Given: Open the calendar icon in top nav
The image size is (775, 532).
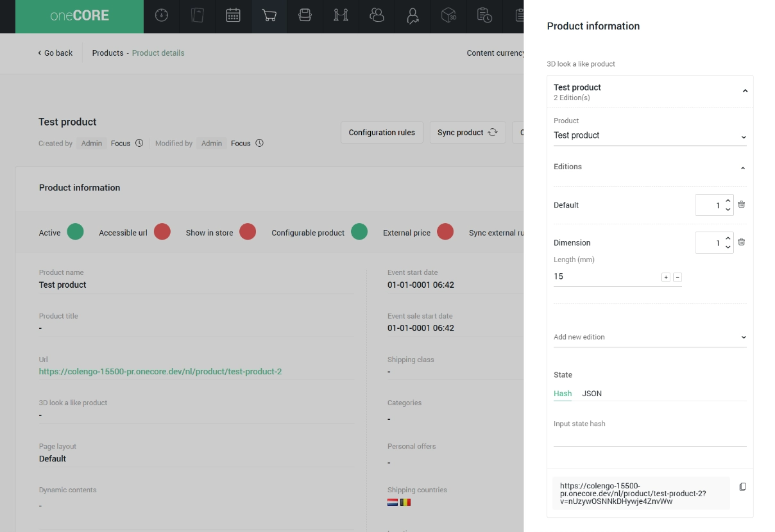Looking at the screenshot, I should (x=234, y=16).
